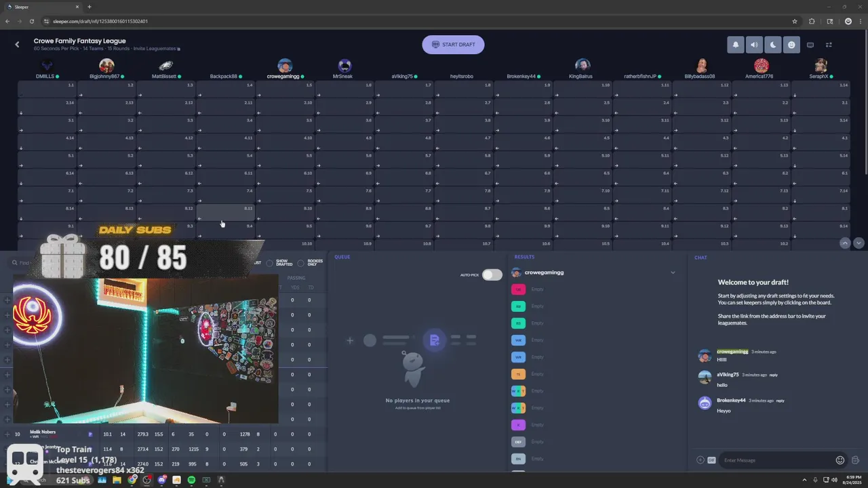Click the GIF button in chat
The image size is (868, 488).
click(x=711, y=460)
